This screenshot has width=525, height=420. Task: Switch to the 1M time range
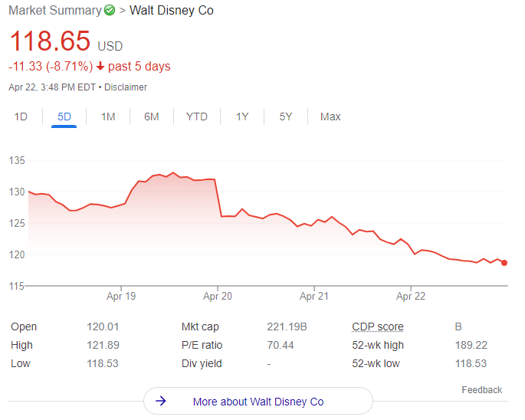tap(108, 116)
